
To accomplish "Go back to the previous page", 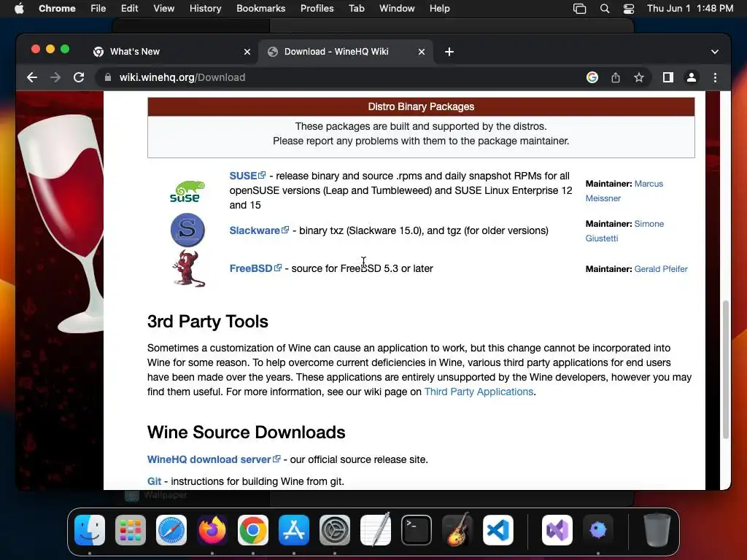I will 32,77.
